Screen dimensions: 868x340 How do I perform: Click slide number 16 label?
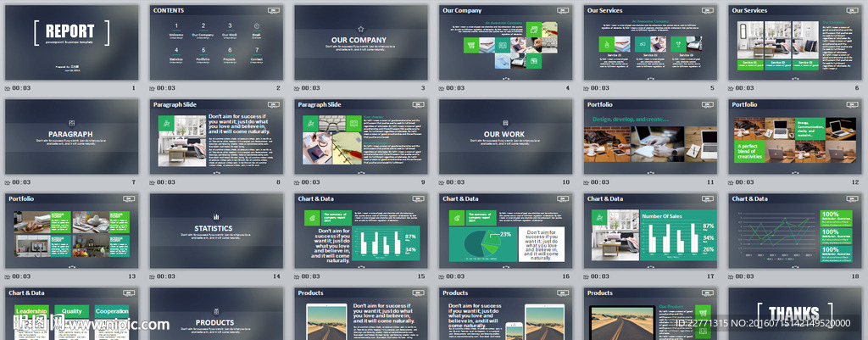pyautogui.click(x=566, y=276)
